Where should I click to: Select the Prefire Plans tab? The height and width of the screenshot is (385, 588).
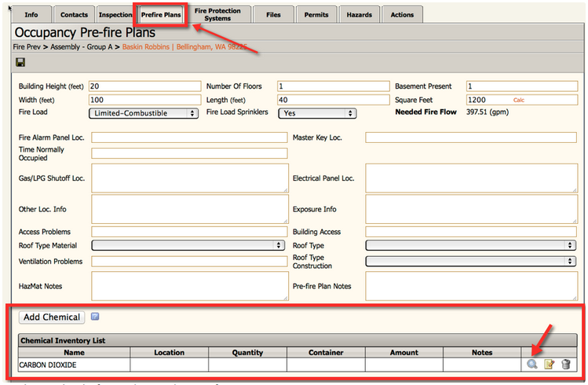click(x=161, y=15)
